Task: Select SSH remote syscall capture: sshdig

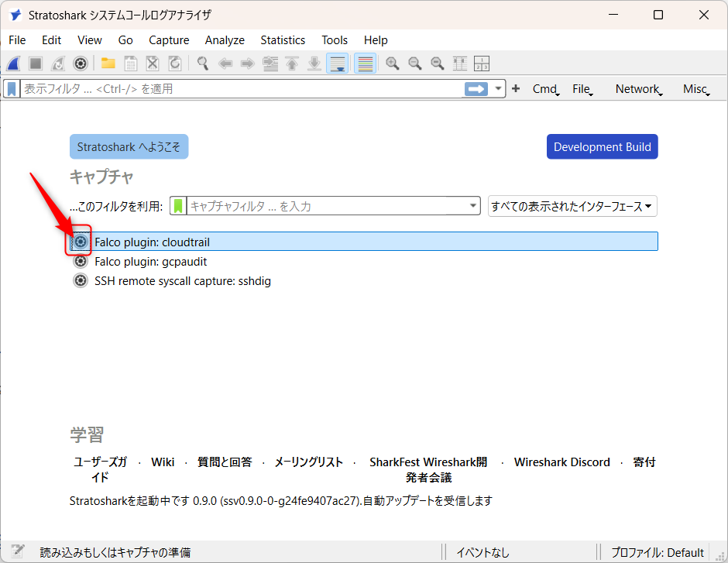Action: (x=364, y=281)
